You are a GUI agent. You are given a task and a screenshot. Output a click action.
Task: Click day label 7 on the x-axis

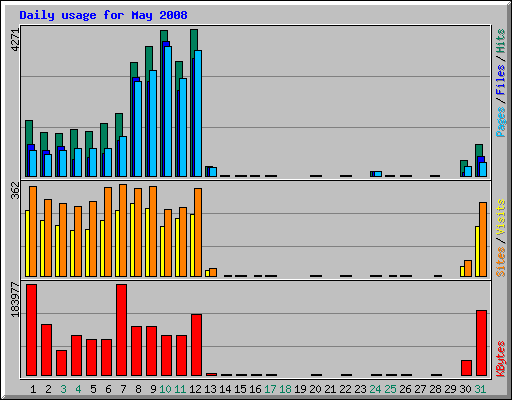click(x=123, y=389)
